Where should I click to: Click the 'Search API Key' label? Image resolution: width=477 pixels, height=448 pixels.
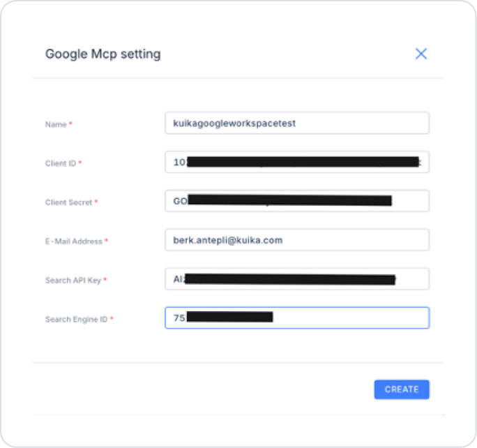point(73,280)
